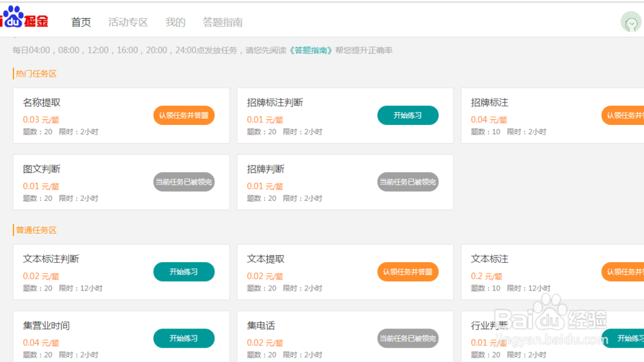Click the task release schedule notice text
This screenshot has width=644, height=362.
(x=202, y=50)
